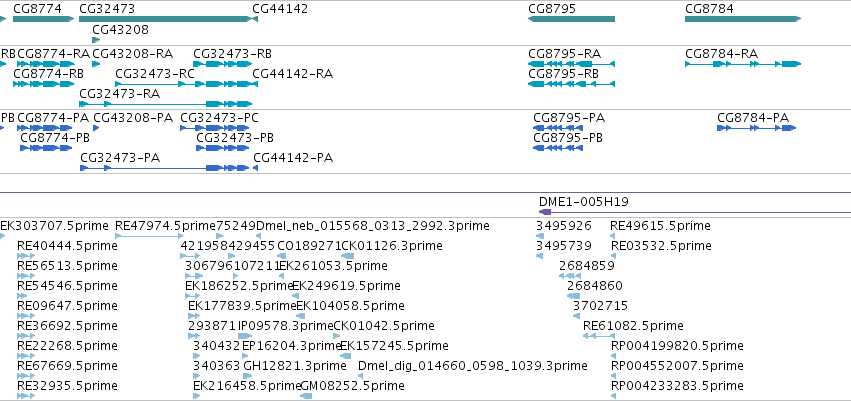Open the CG8795-PA feature label
Viewport: 851px width, 401px height.
pos(569,118)
